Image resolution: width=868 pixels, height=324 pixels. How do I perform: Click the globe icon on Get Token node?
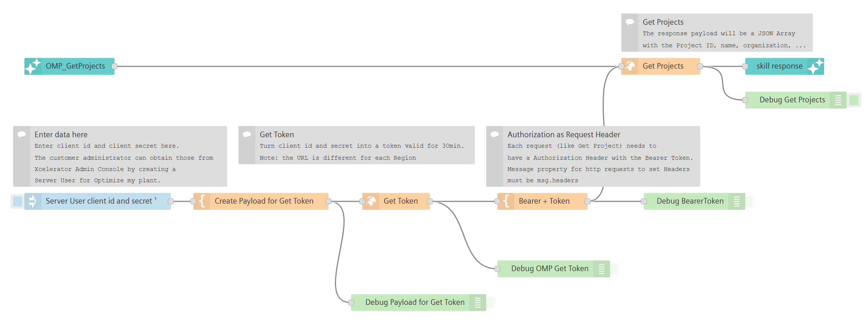(x=371, y=201)
